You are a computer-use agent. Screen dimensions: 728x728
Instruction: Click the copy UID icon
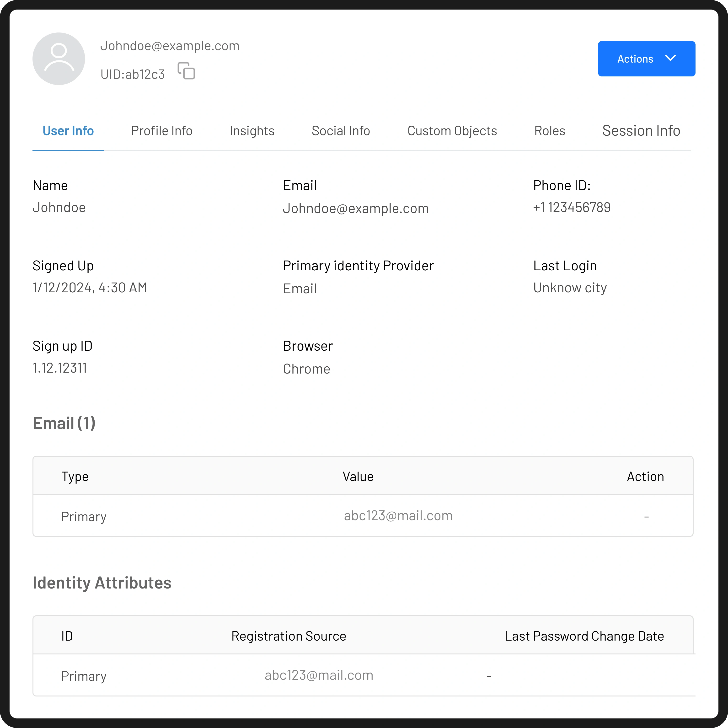pyautogui.click(x=186, y=71)
